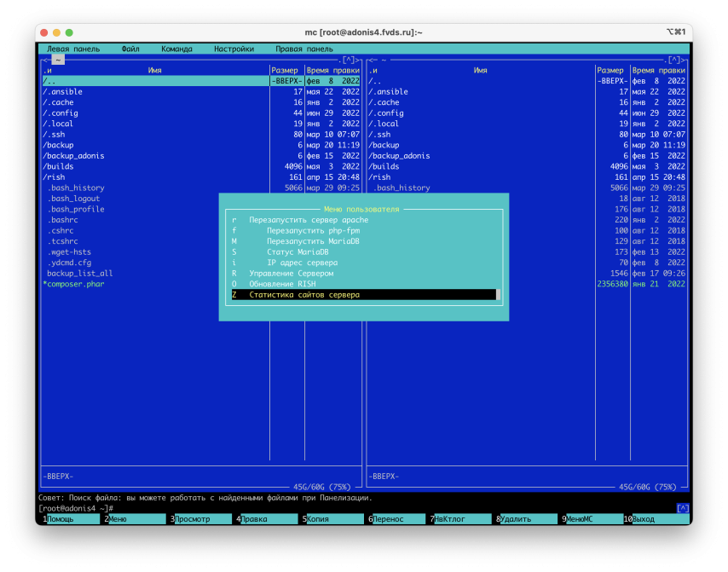Open the Настройки menu
This screenshot has height=572, width=728.
click(x=234, y=49)
